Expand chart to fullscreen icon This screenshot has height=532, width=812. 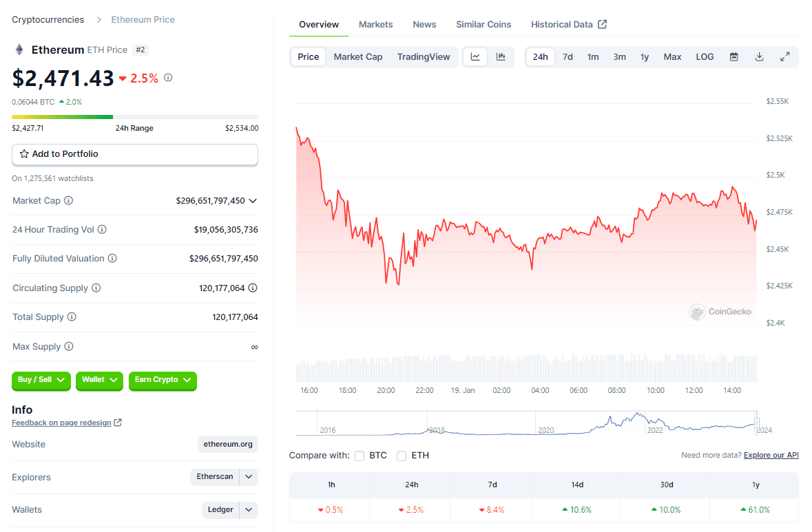tap(785, 57)
